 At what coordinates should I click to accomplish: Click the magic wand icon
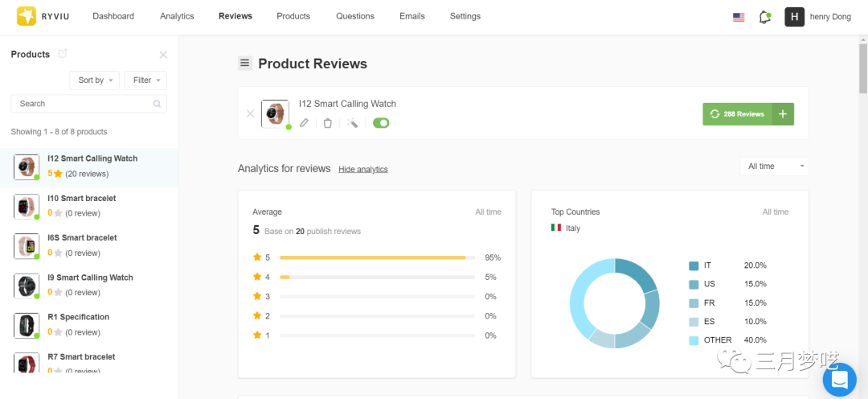click(x=352, y=123)
